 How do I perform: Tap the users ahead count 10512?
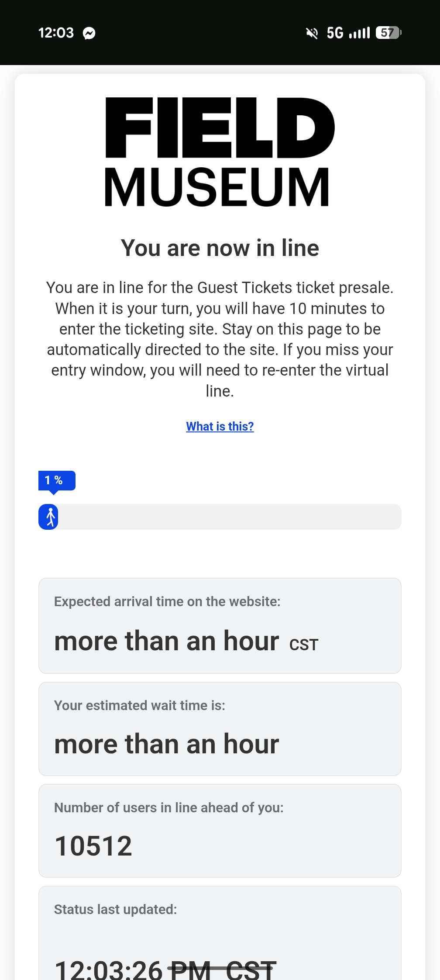(x=93, y=845)
